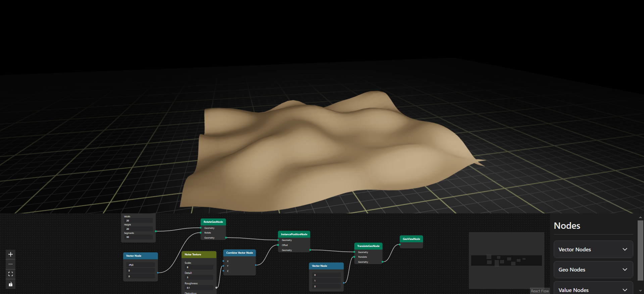644x294 pixels.
Task: Toggle node canvas interactivity lock
Action: [10, 284]
